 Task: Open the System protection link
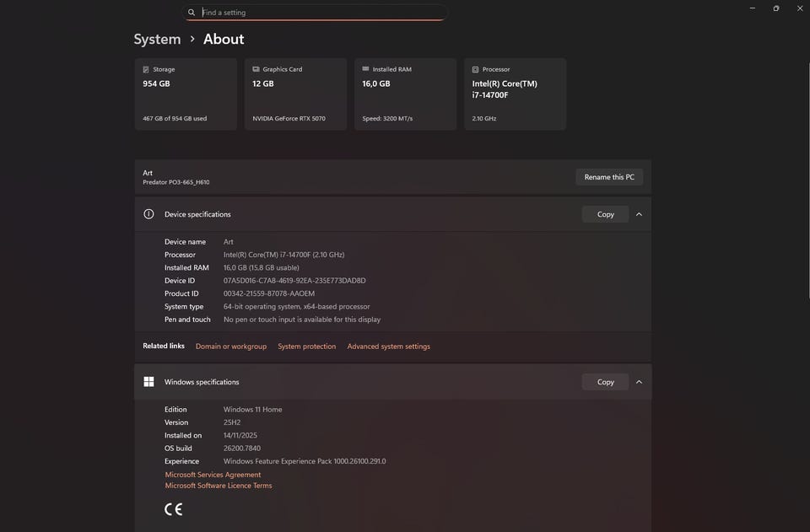tap(306, 347)
